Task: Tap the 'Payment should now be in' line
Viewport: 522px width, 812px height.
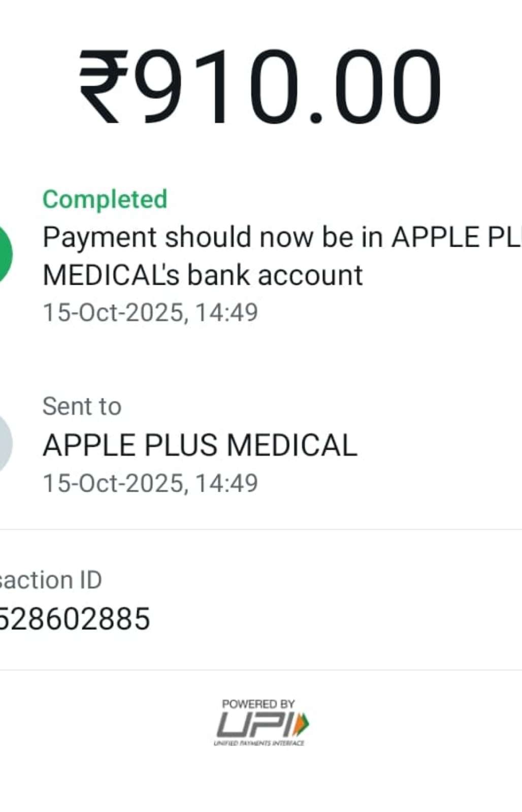Action: [282, 237]
